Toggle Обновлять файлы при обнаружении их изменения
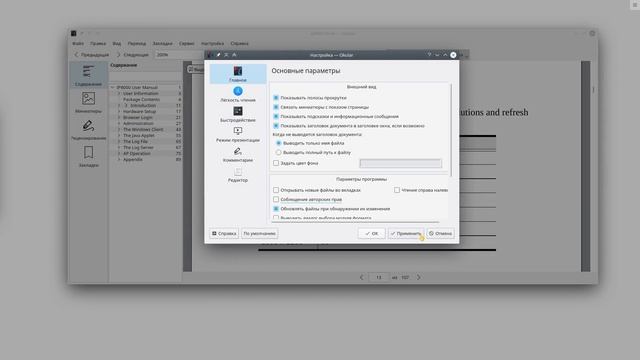Screen dimensions: 640x360 pyautogui.click(x=276, y=209)
